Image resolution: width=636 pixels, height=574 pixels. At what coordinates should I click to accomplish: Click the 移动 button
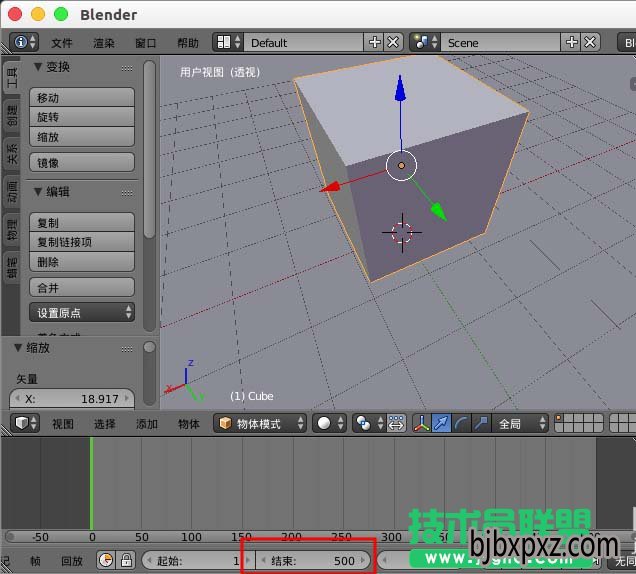[x=82, y=98]
